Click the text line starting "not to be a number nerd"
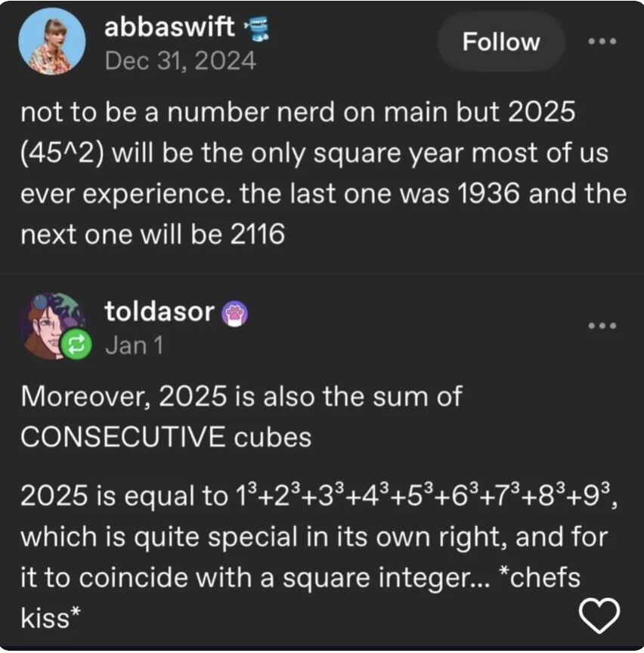644x653 pixels. tap(298, 113)
